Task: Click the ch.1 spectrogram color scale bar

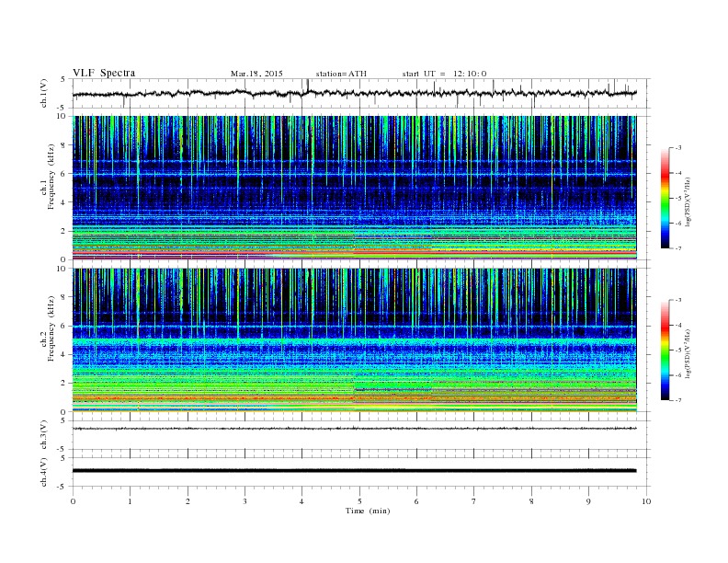Action: [x=665, y=199]
